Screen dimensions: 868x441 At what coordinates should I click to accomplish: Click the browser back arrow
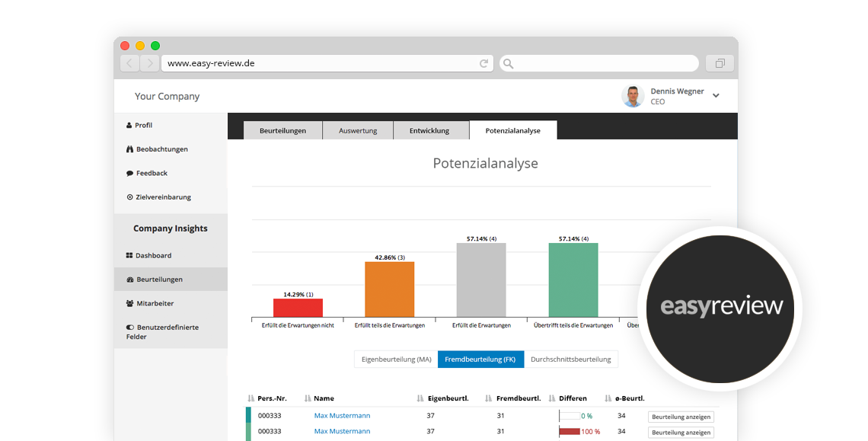tap(129, 63)
